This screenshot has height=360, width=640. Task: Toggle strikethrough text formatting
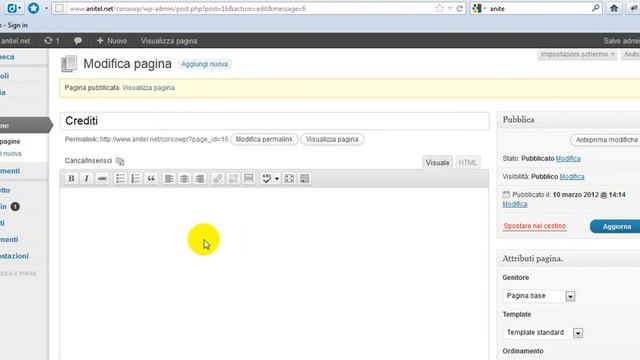pos(102,178)
